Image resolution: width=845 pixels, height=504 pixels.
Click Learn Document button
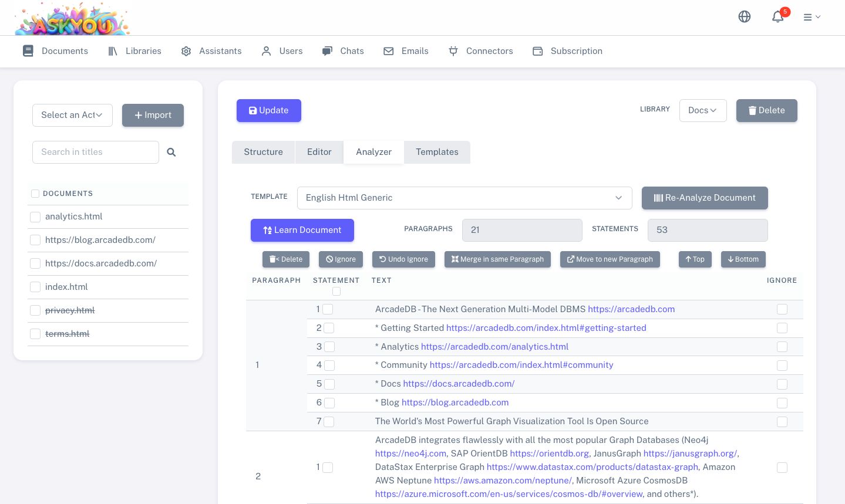point(302,230)
